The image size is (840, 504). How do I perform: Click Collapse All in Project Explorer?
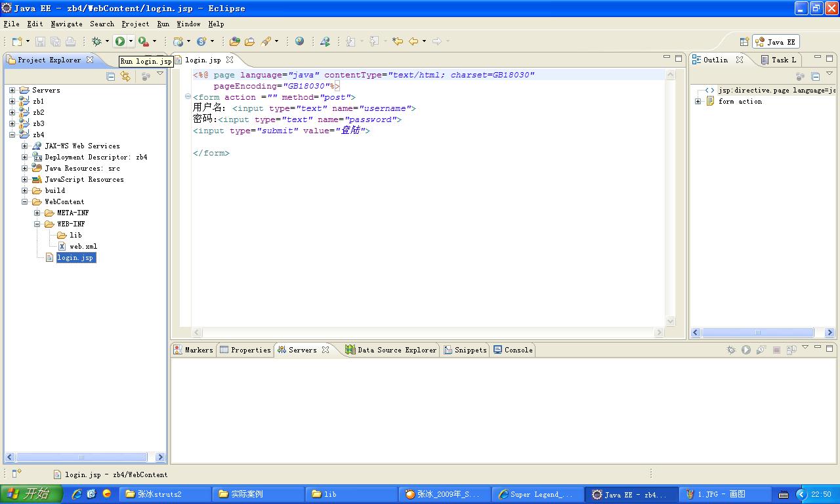tap(111, 76)
